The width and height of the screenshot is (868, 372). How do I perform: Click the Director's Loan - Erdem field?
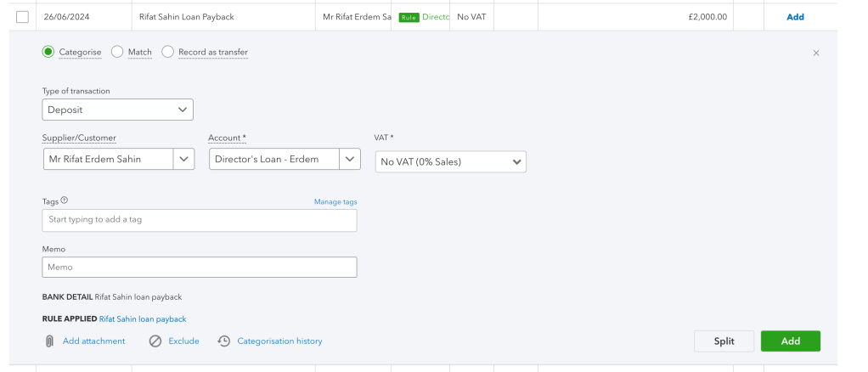point(274,159)
